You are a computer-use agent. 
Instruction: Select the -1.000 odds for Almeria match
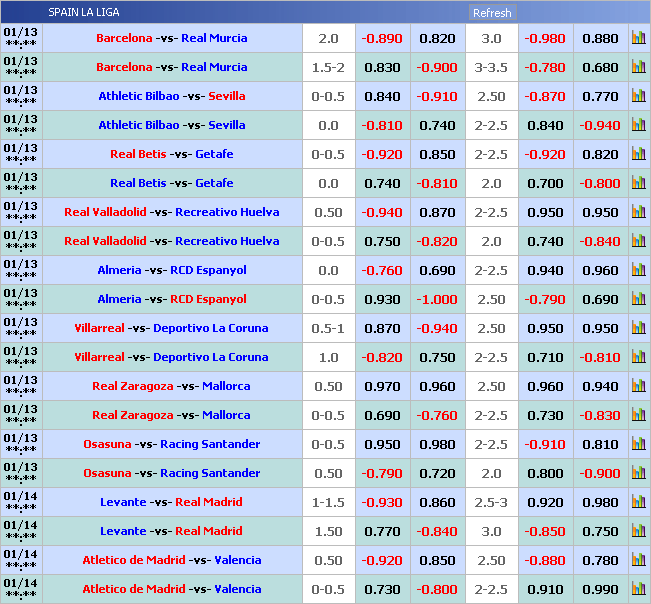coord(437,299)
